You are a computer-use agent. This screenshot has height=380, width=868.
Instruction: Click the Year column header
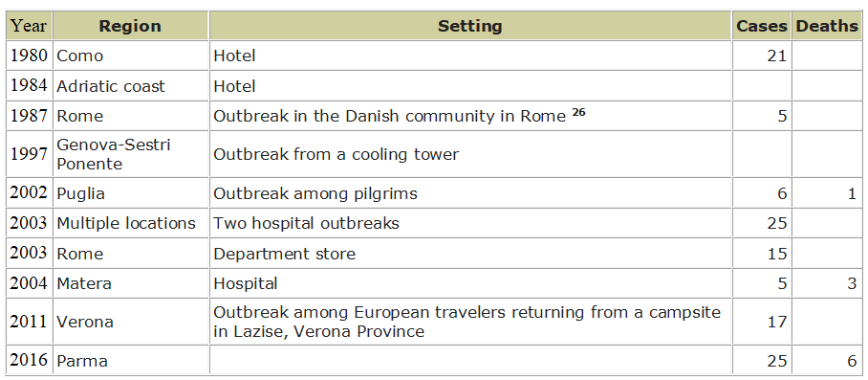30,26
